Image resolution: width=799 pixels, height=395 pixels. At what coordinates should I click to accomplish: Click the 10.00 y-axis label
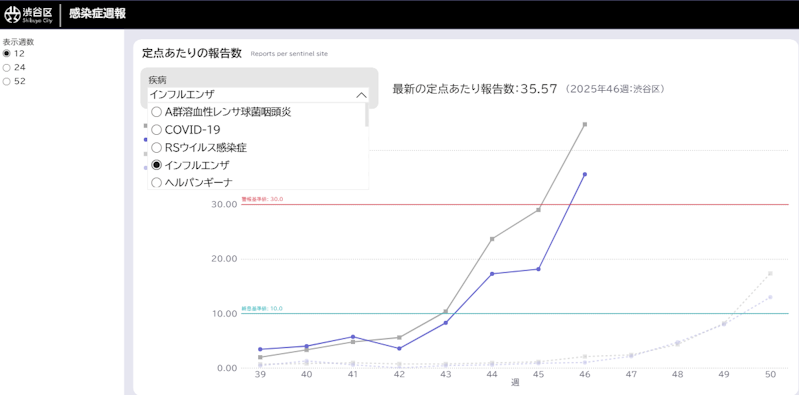click(x=225, y=313)
